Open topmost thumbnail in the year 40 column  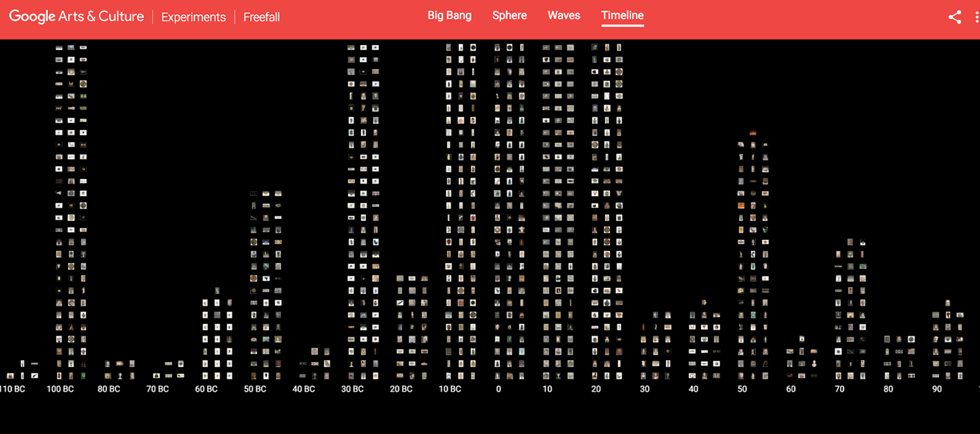tap(704, 302)
